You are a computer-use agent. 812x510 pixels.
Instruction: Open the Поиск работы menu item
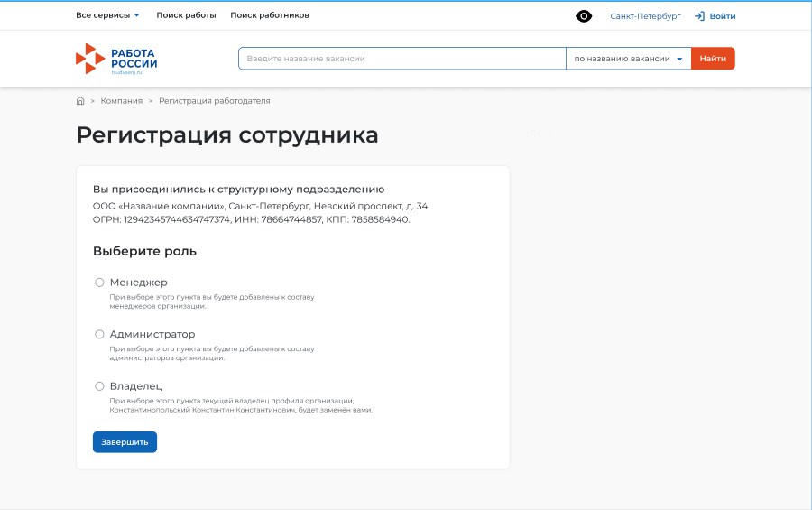click(186, 16)
